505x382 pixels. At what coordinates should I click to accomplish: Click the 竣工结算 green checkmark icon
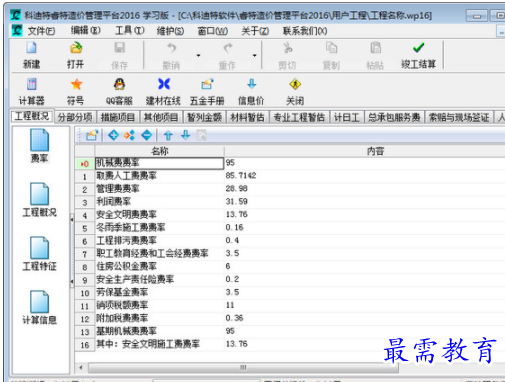(x=418, y=48)
